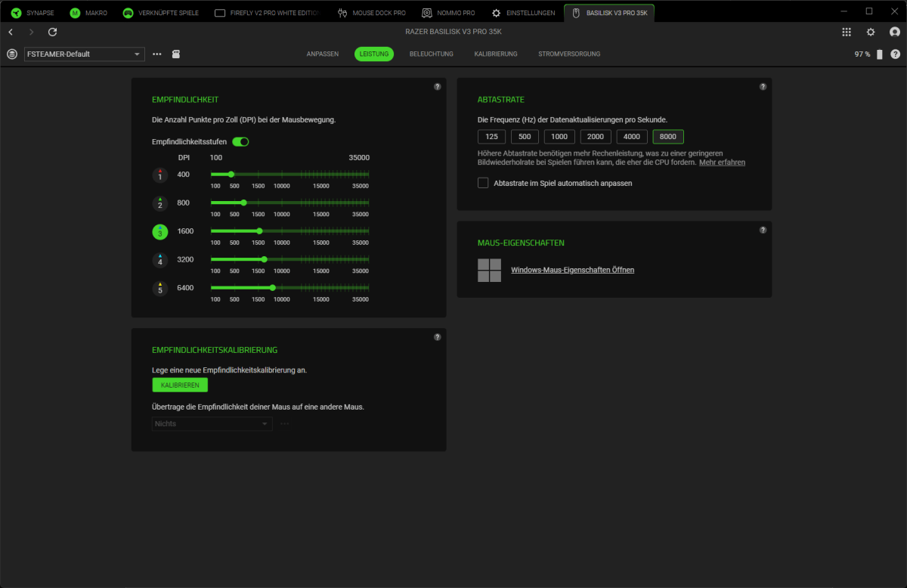Go to the Beleuchtung section

click(x=432, y=54)
